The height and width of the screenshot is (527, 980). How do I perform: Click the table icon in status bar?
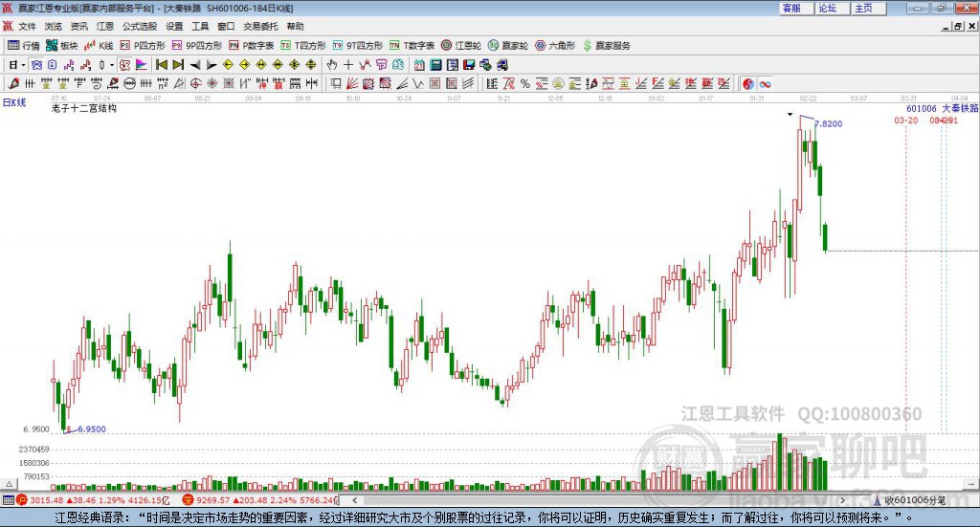pos(8,499)
